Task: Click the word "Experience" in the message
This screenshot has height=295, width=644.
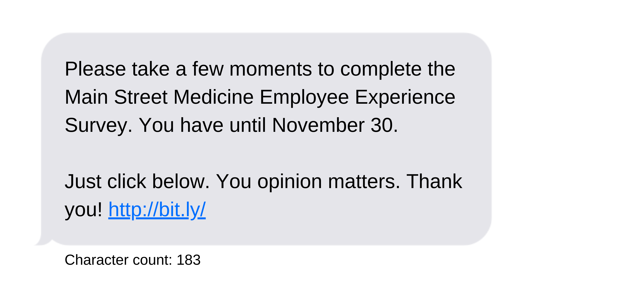Action: click(405, 98)
